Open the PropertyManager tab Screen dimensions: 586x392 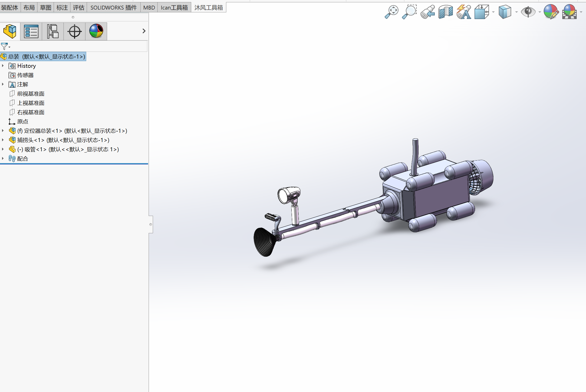[31, 31]
